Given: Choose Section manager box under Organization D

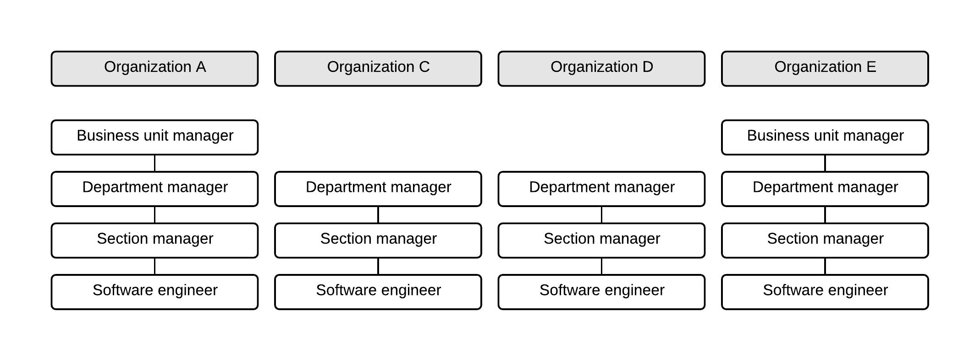Looking at the screenshot, I should point(601,240).
